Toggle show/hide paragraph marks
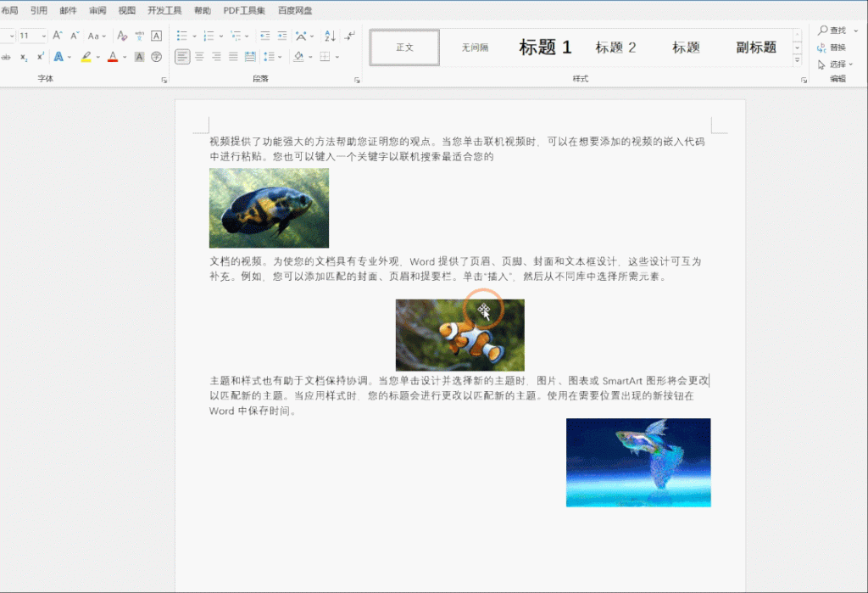Viewport: 868px width, 593px height. (x=350, y=36)
